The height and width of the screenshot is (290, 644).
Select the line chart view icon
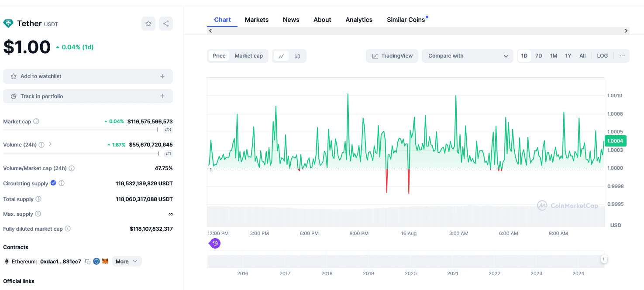281,56
